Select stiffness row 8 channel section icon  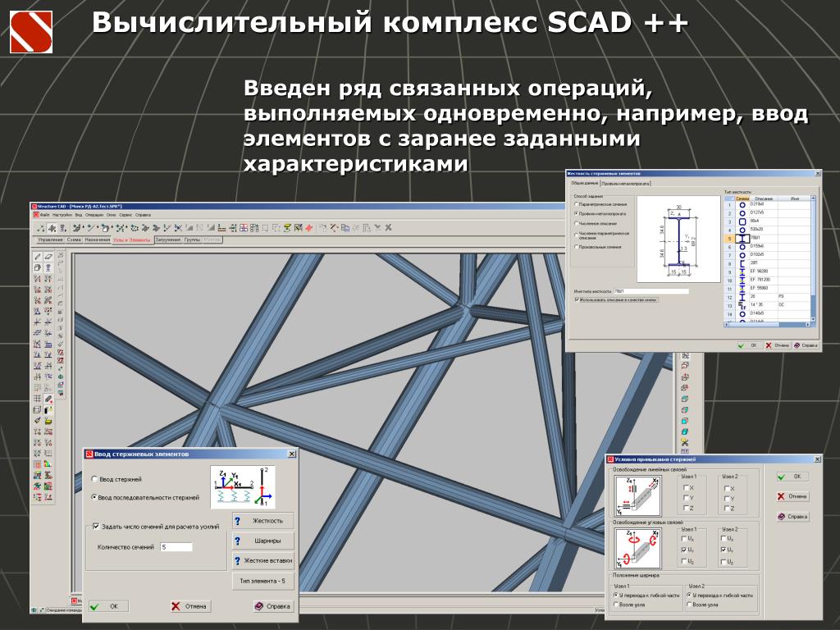[x=742, y=264]
